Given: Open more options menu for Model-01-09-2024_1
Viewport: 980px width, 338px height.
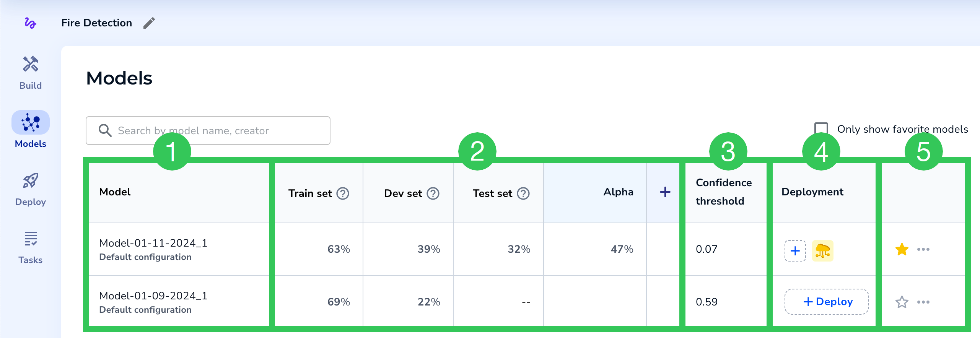Looking at the screenshot, I should 923,302.
